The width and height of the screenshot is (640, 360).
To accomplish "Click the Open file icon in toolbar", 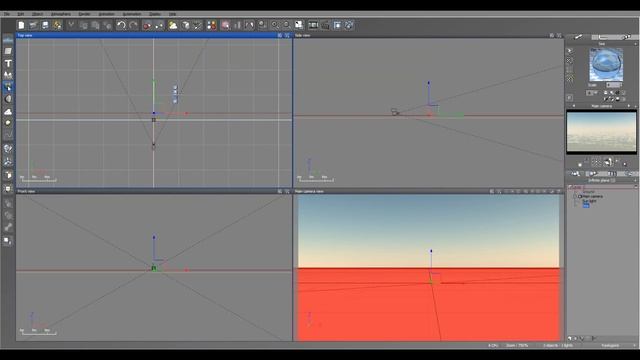I will tap(33, 25).
